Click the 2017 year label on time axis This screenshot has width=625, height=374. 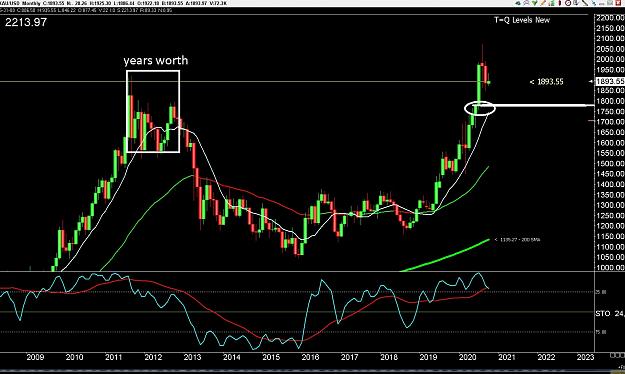point(350,357)
